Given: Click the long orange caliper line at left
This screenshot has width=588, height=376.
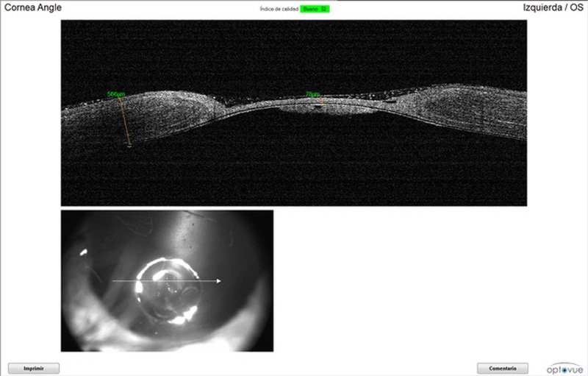Looking at the screenshot, I should (125, 121).
